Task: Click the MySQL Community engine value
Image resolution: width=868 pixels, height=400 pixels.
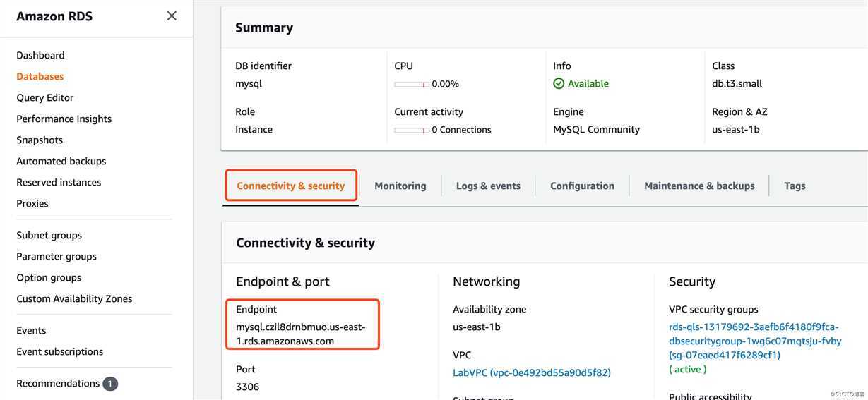Action: [596, 129]
